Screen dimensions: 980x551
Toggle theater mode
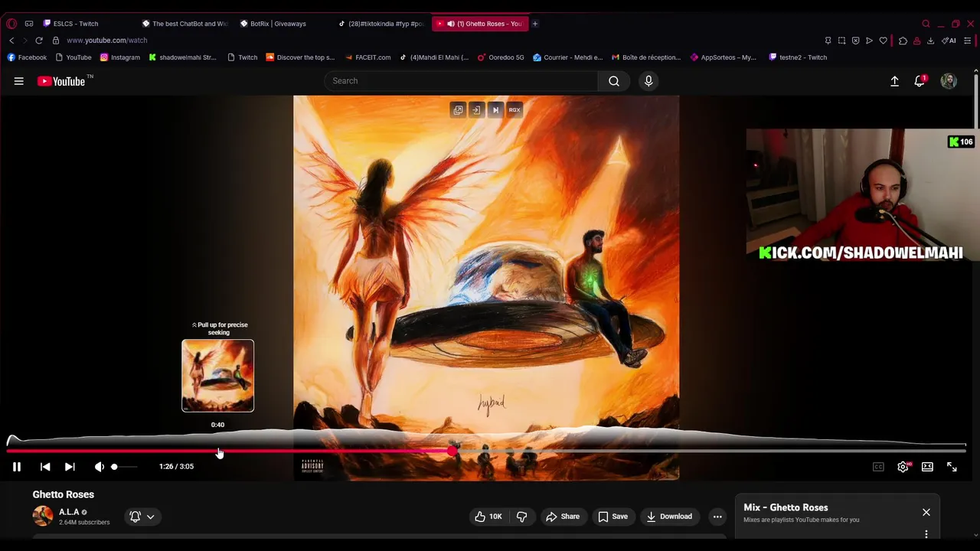pos(927,467)
